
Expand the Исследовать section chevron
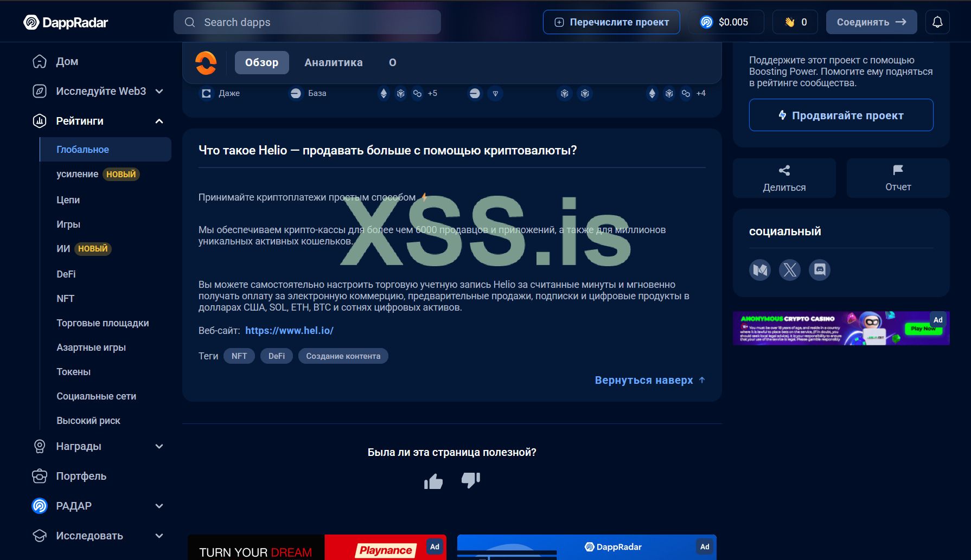pyautogui.click(x=159, y=536)
